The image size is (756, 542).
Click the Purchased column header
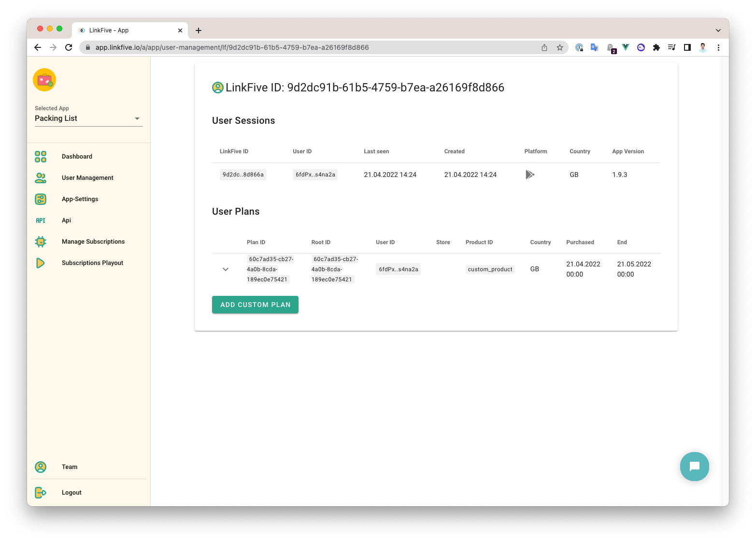580,242
